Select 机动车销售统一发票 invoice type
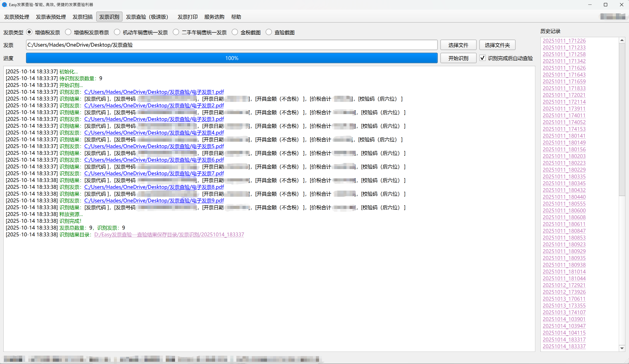This screenshot has width=629, height=364. pos(117,32)
